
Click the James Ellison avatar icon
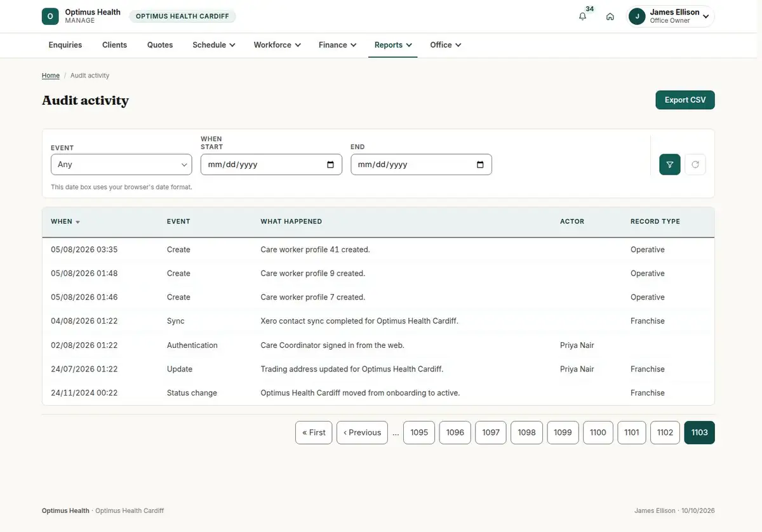(x=637, y=17)
